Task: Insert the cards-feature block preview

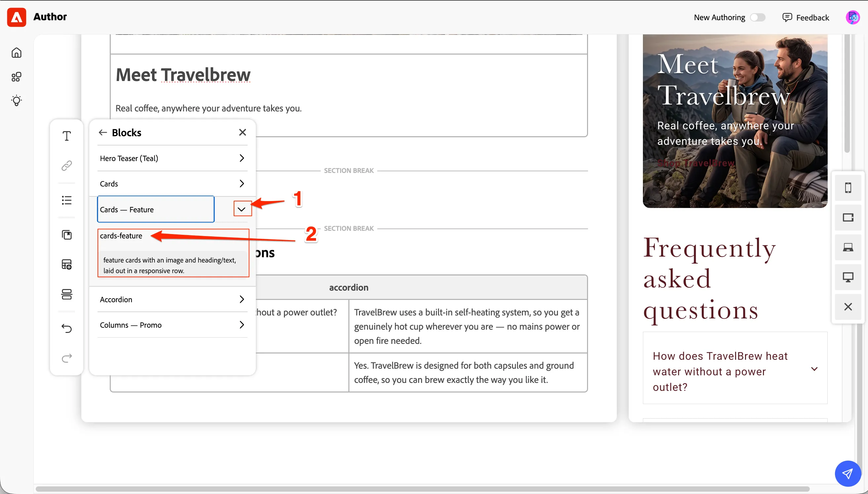Action: (173, 253)
